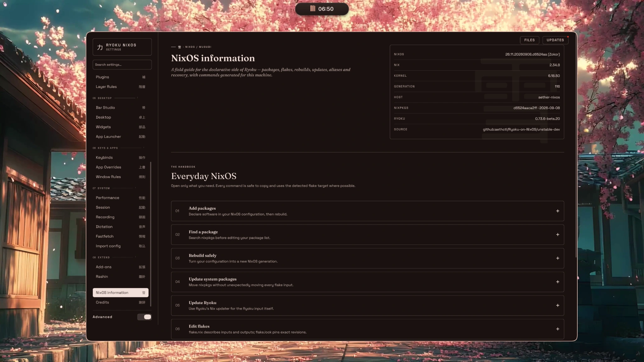The height and width of the screenshot is (362, 644).
Task: Go to Bar Studio settings
Action: point(120,107)
